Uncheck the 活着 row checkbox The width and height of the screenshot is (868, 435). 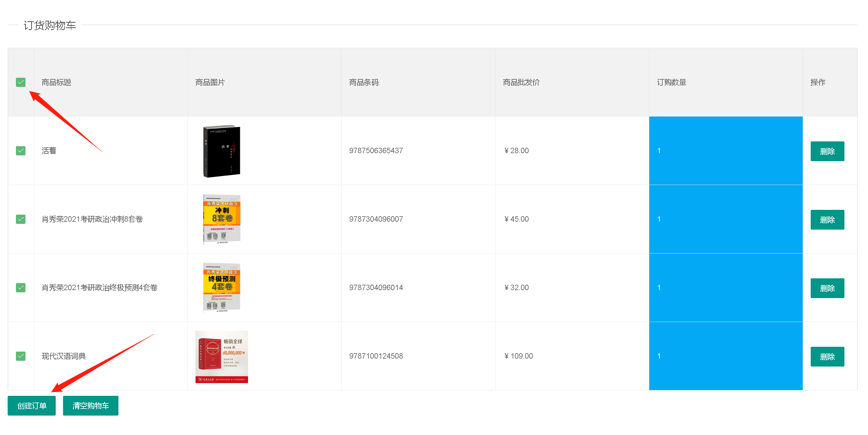(x=21, y=151)
